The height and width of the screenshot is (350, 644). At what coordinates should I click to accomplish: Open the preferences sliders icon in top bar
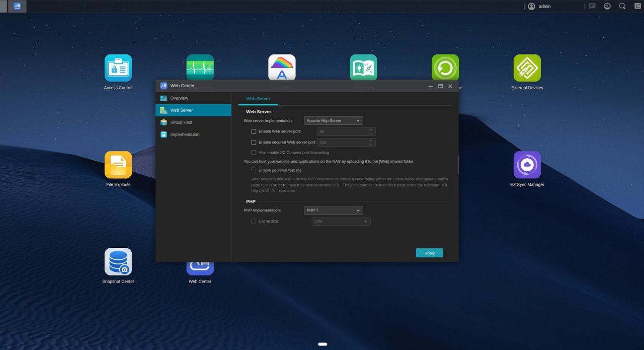637,6
